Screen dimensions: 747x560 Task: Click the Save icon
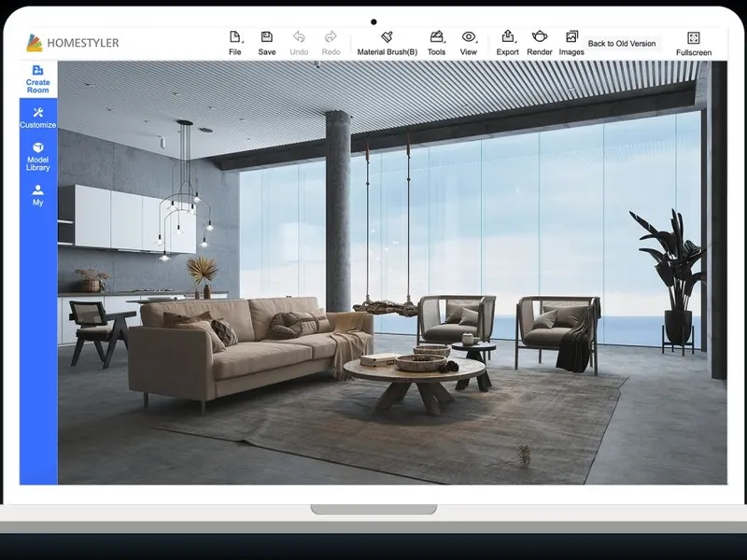tap(267, 43)
